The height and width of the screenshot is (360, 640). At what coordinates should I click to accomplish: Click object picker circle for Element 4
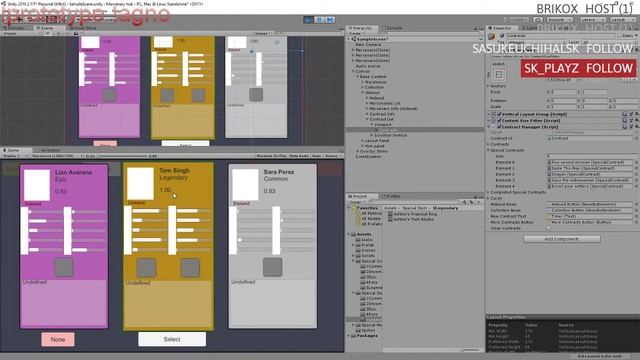[x=636, y=186]
